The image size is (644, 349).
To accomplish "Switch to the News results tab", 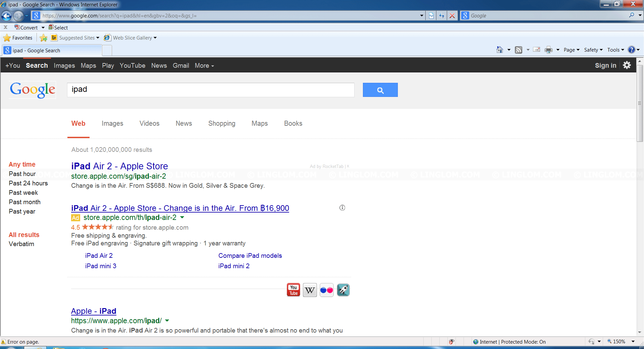I will click(184, 123).
